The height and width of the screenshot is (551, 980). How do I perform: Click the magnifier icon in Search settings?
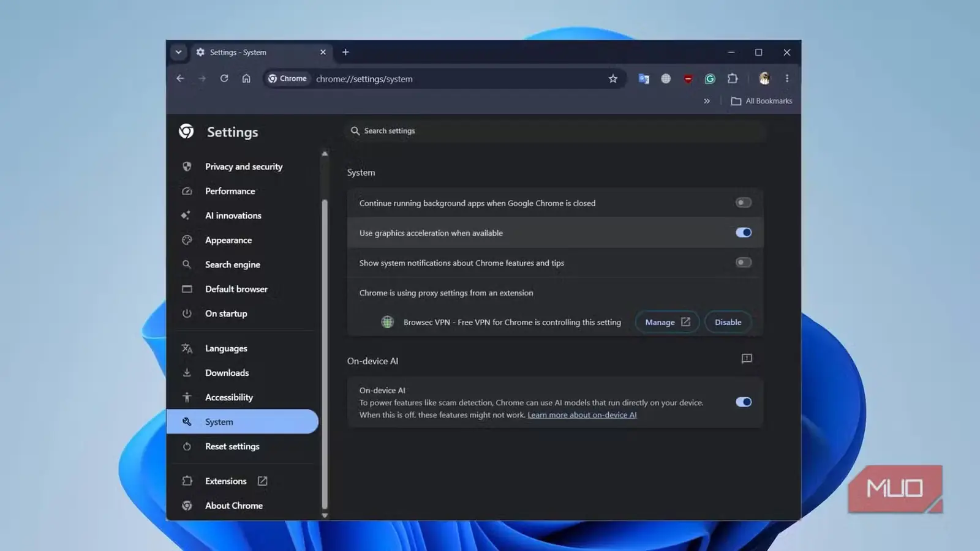(x=355, y=131)
